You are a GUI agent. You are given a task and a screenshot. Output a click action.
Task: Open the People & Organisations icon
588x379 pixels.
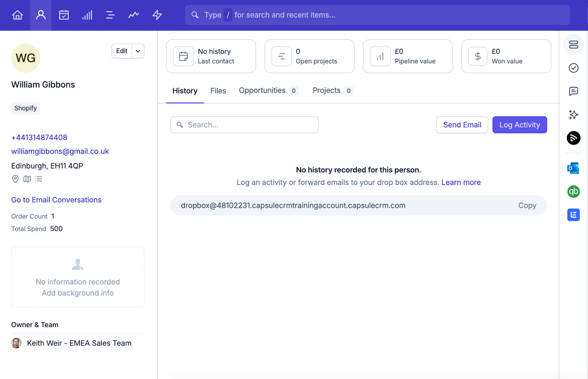point(41,15)
